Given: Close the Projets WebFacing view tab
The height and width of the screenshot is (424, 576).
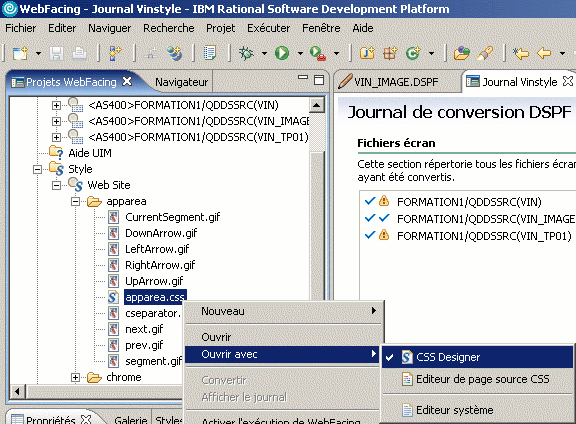Looking at the screenshot, I should tap(127, 81).
